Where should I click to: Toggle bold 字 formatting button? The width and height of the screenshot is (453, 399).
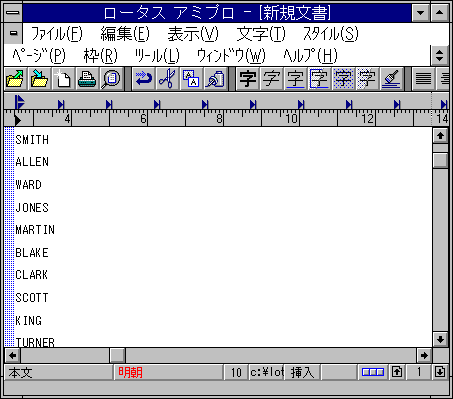tap(247, 79)
